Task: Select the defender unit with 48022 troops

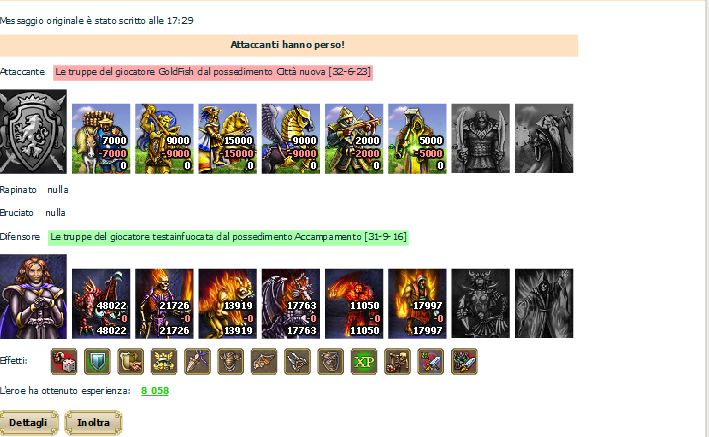Action: [101, 304]
